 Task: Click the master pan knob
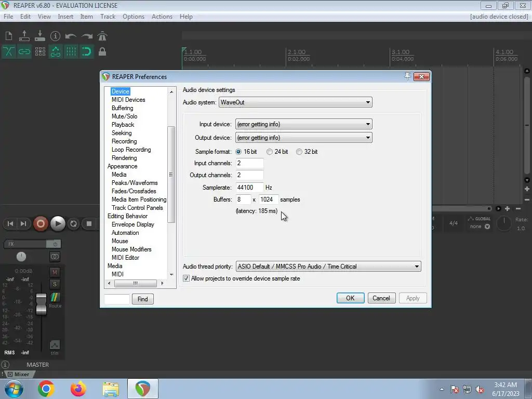(21, 257)
